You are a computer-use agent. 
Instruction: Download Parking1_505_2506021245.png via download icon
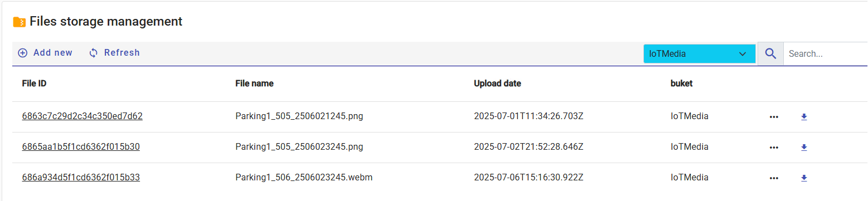[x=804, y=117]
